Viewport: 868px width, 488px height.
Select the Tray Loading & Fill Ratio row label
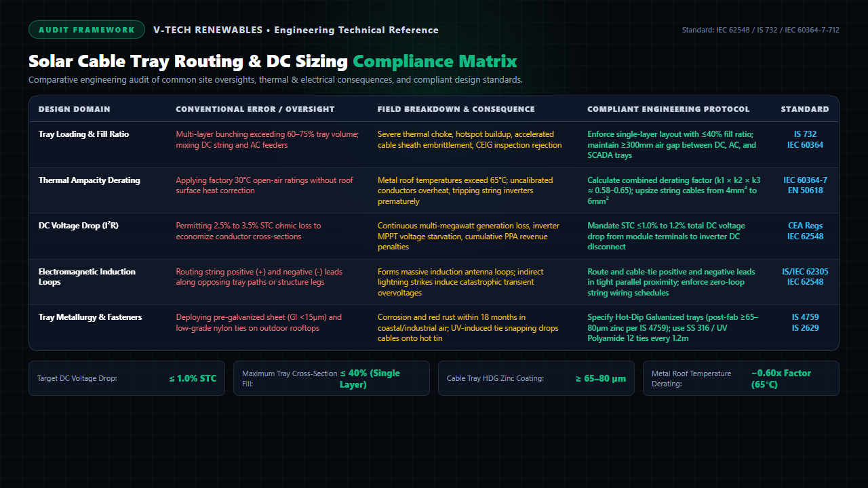click(x=83, y=134)
